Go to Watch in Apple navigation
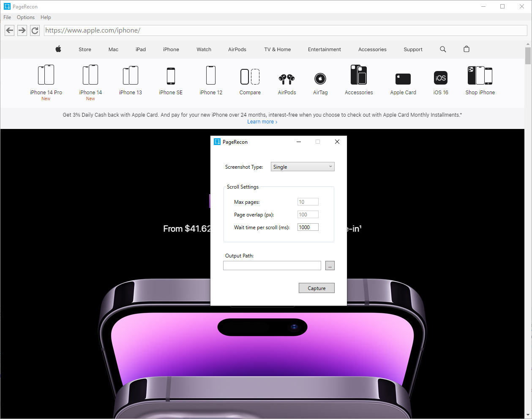The height and width of the screenshot is (419, 532). coord(204,49)
